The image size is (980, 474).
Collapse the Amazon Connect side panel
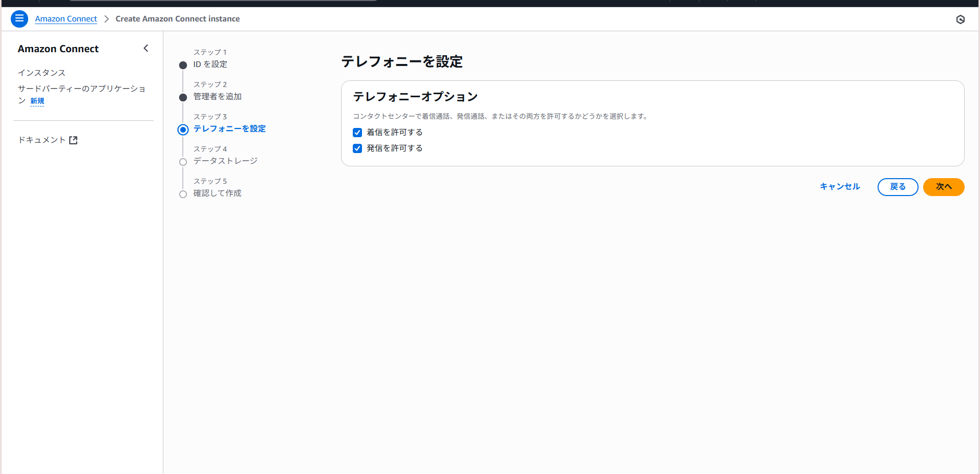pyautogui.click(x=146, y=48)
